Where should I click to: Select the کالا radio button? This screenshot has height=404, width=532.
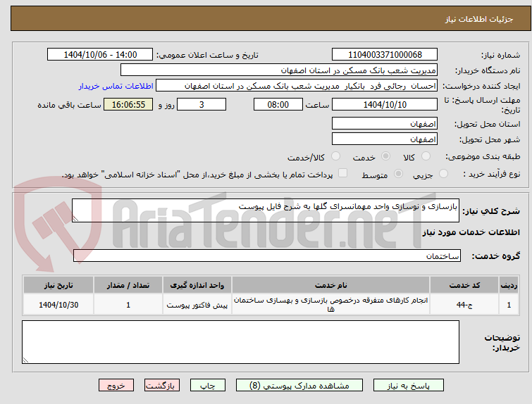click(x=426, y=156)
